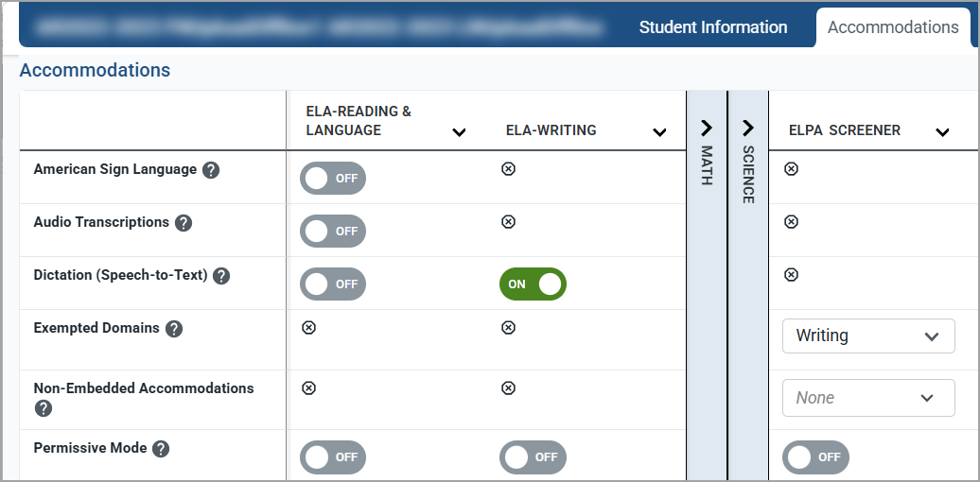Click unavailable icon for ELPA Screener Audio Transcriptions
980x482 pixels.
coord(792,222)
